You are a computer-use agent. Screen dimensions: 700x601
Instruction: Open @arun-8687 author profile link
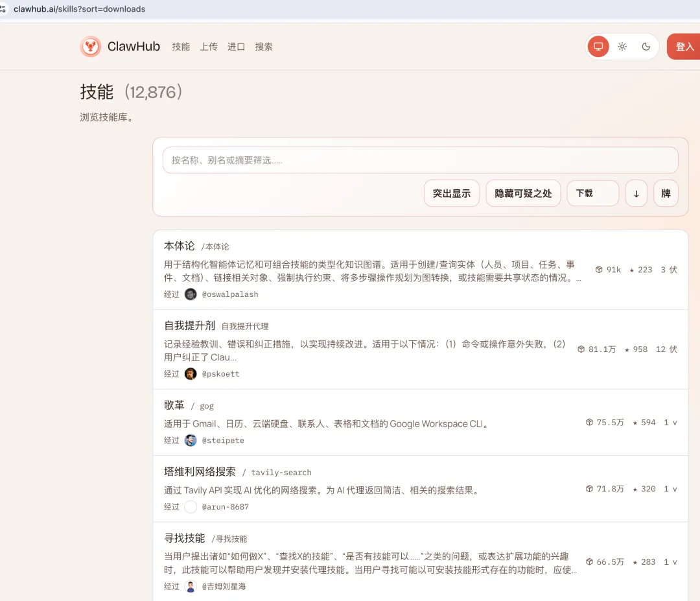pos(226,507)
